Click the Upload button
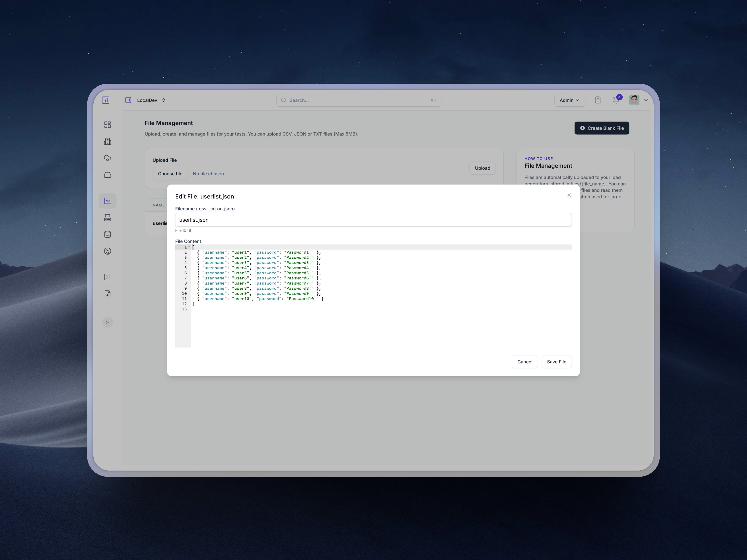 (x=482, y=168)
